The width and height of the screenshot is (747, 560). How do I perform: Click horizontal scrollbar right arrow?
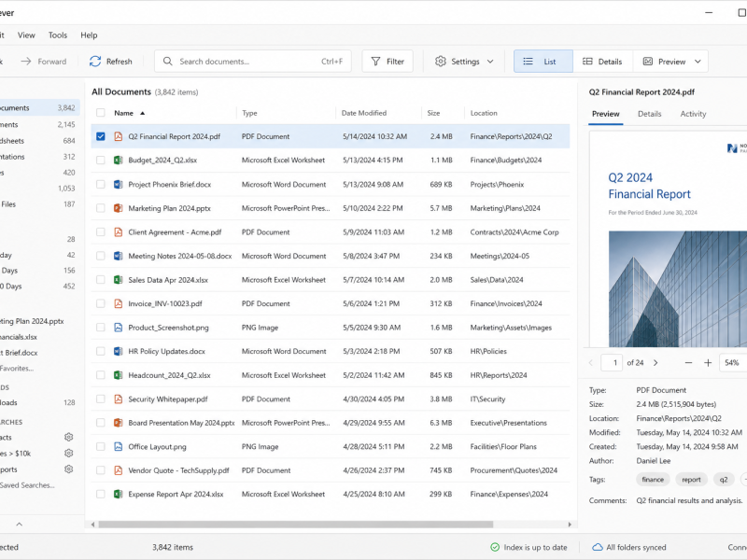pyautogui.click(x=570, y=525)
